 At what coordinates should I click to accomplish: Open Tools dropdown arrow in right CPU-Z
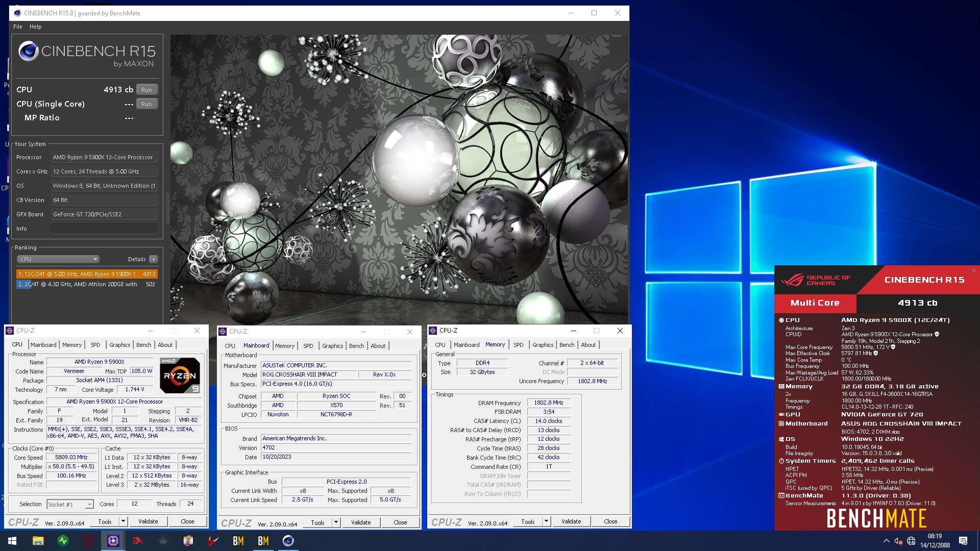coord(546,521)
